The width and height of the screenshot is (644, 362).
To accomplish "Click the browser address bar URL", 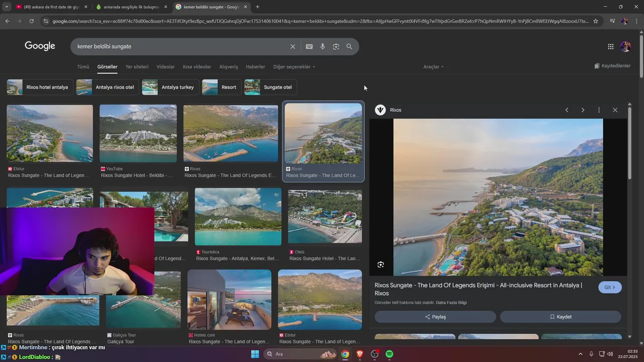I will point(319,21).
